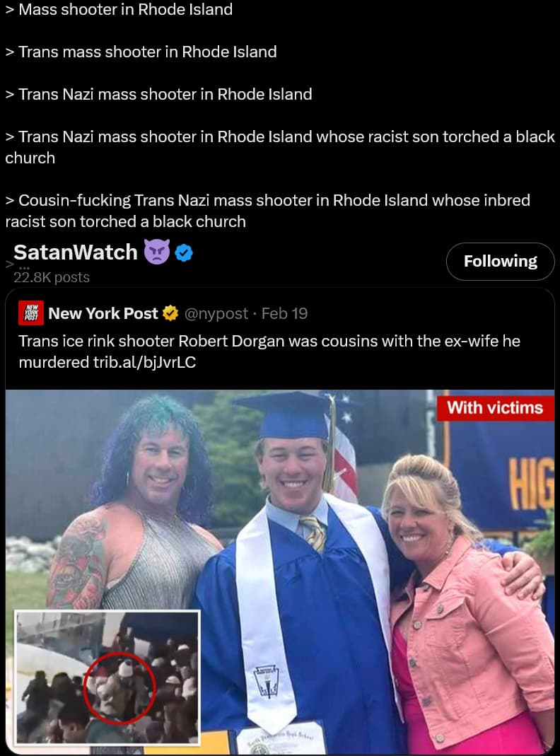Click the blue verified badge beside SatanWatch
Screen dimensions: 560x756
tap(184, 252)
